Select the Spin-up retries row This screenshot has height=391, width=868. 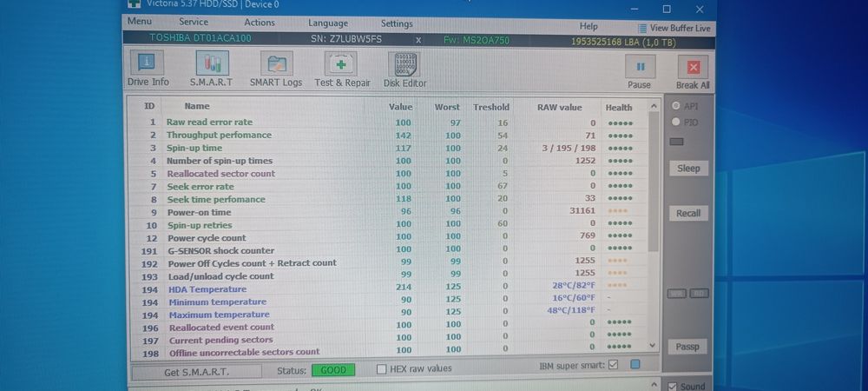[390, 225]
